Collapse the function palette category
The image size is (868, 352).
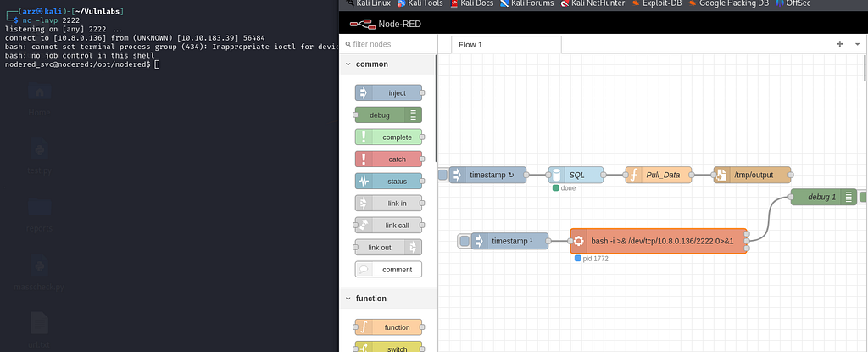tap(348, 299)
